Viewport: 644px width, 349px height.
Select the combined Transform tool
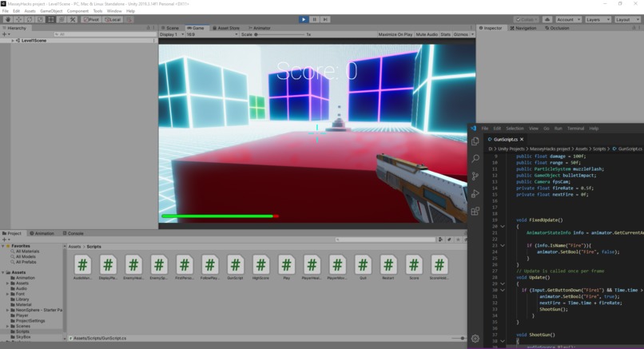(x=62, y=19)
